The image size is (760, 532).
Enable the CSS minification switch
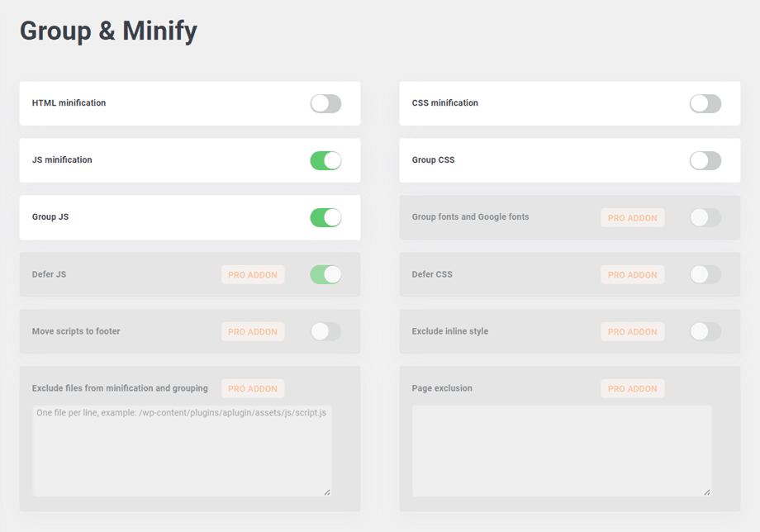point(705,103)
